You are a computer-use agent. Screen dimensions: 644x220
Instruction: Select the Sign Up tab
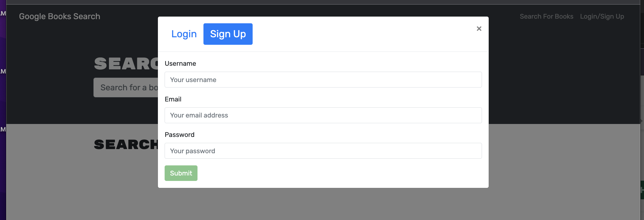point(228,34)
